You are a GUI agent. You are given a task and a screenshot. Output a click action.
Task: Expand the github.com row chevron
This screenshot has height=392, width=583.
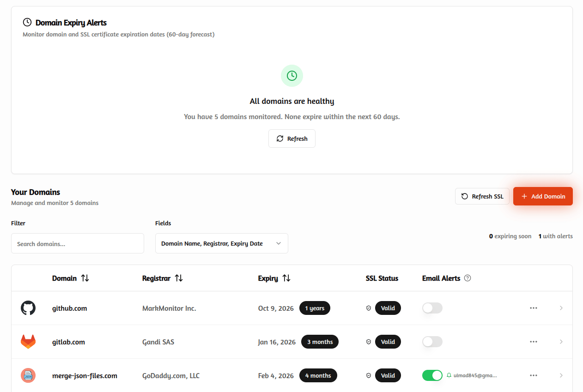point(561,308)
